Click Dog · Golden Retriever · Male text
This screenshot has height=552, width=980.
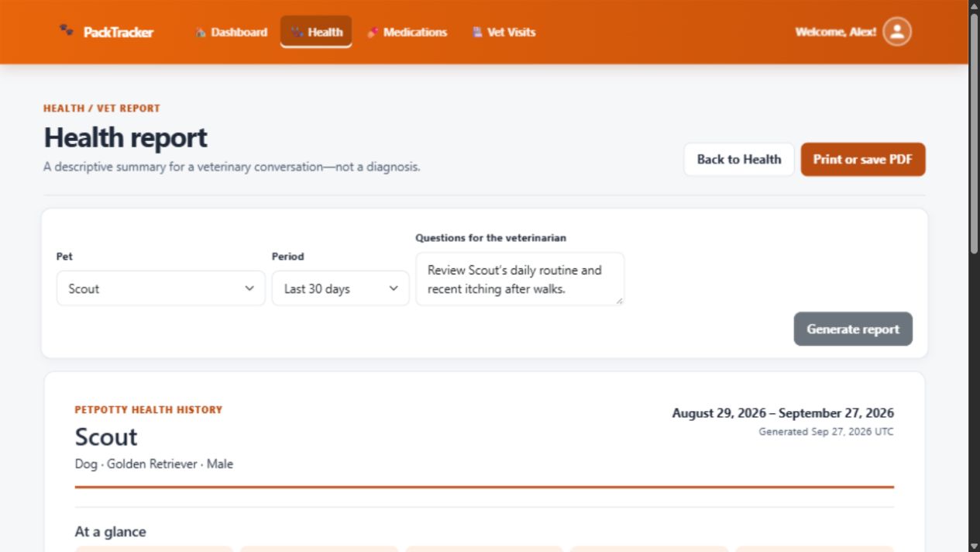(x=154, y=464)
